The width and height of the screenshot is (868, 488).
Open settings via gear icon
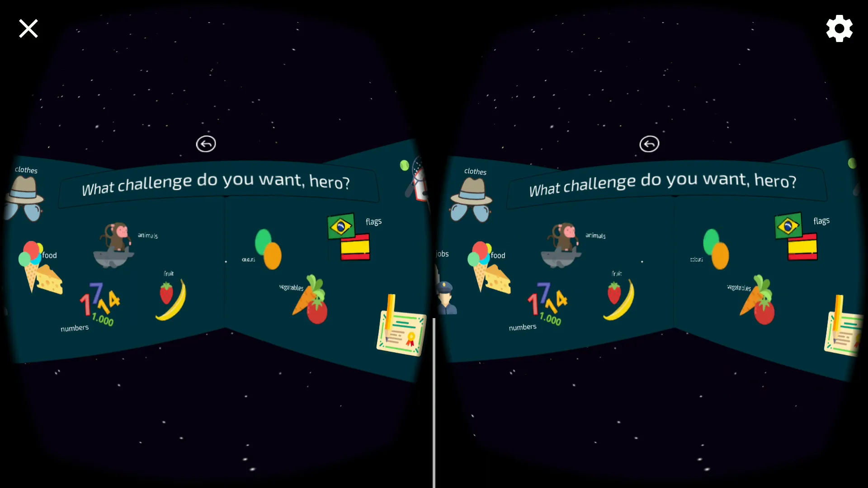[x=840, y=28]
